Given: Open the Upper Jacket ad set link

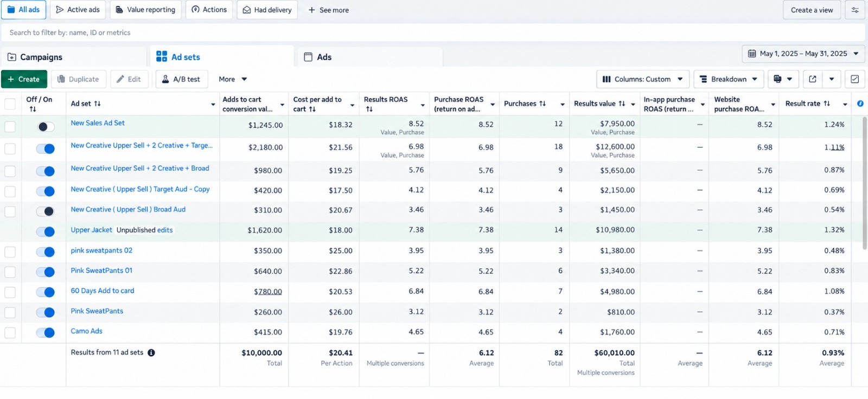Looking at the screenshot, I should pyautogui.click(x=91, y=230).
